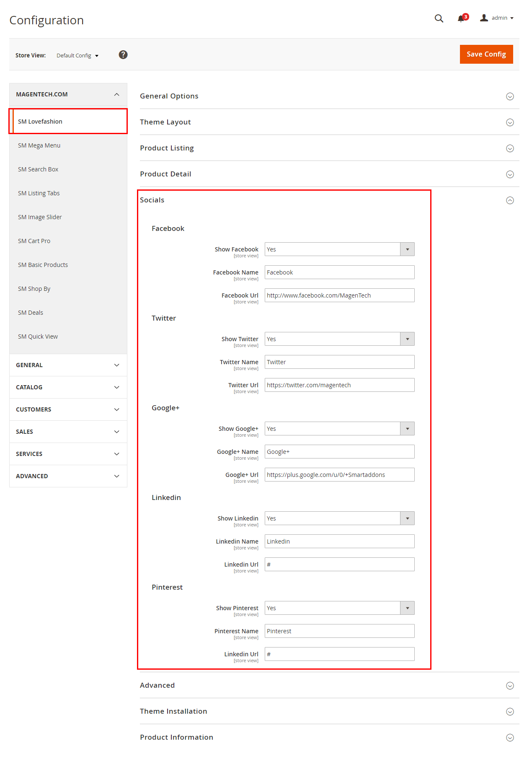Viewport: 532px width, 764px height.
Task: Select SM Lovefashion in sidebar
Action: point(68,122)
